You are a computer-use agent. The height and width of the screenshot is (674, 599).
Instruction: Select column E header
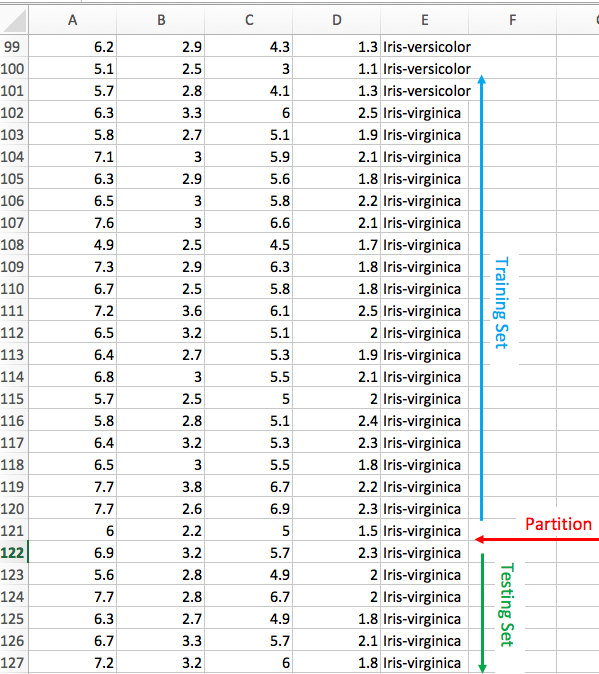[x=425, y=20]
